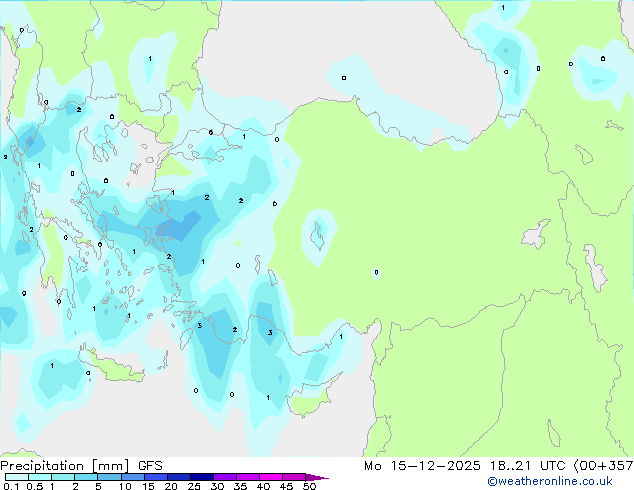Click the "0.1" legend value

tap(11, 486)
